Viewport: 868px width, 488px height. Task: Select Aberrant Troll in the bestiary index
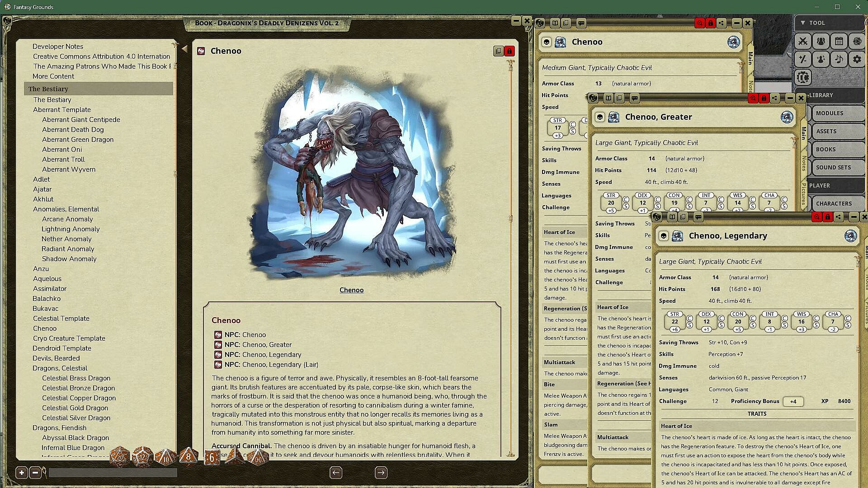point(63,159)
